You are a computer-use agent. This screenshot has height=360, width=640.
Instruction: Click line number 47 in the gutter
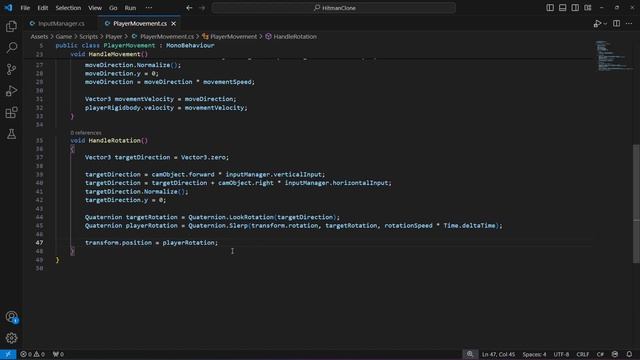pos(39,242)
